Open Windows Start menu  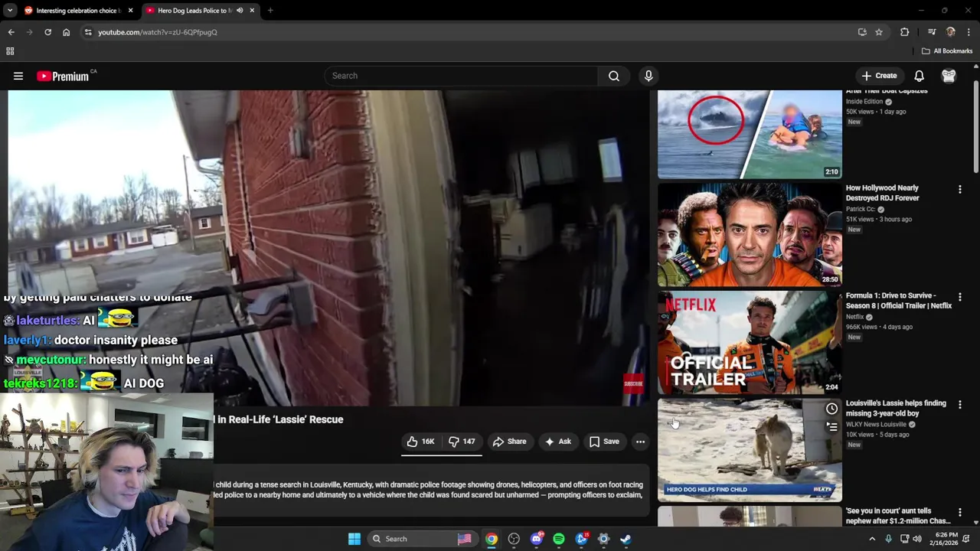pyautogui.click(x=354, y=539)
